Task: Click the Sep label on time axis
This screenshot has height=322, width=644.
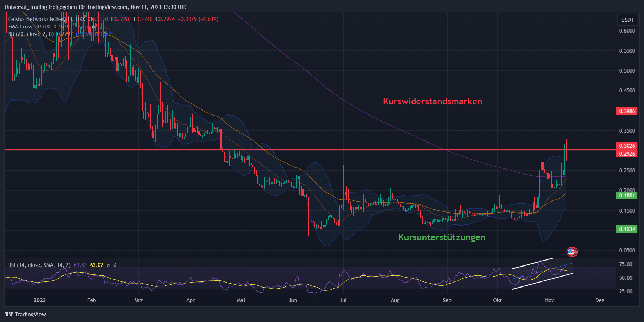Action: [447, 300]
